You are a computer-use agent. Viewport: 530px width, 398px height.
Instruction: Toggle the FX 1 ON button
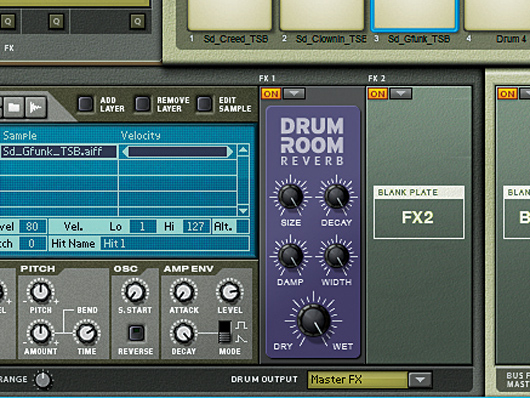[x=271, y=94]
